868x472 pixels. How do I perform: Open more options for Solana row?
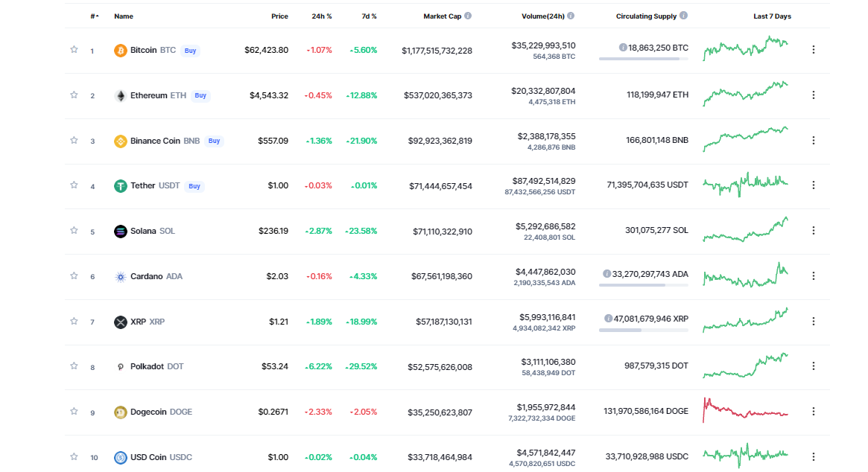point(813,231)
